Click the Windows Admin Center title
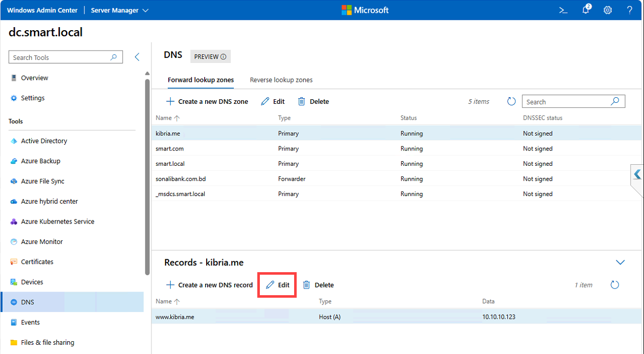Screen dimensions: 644x354 pyautogui.click(x=42, y=10)
